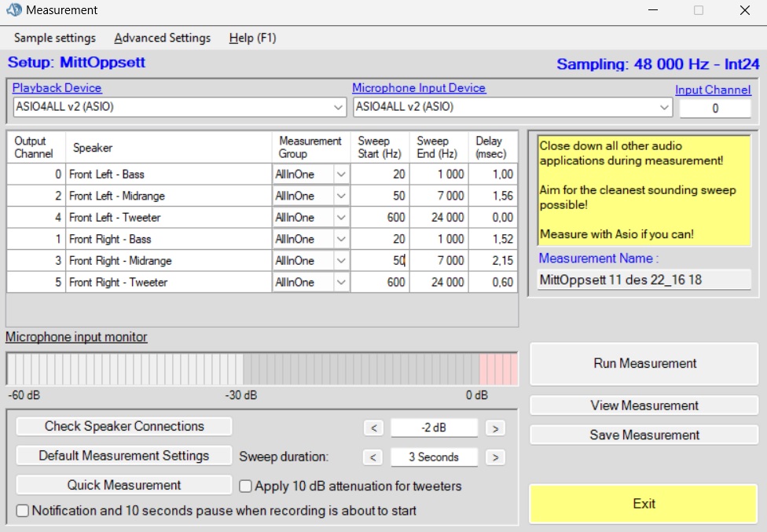This screenshot has width=767, height=532.
Task: Expand Measurement Group dropdown for Front Right - Tweeter
Action: pos(342,282)
